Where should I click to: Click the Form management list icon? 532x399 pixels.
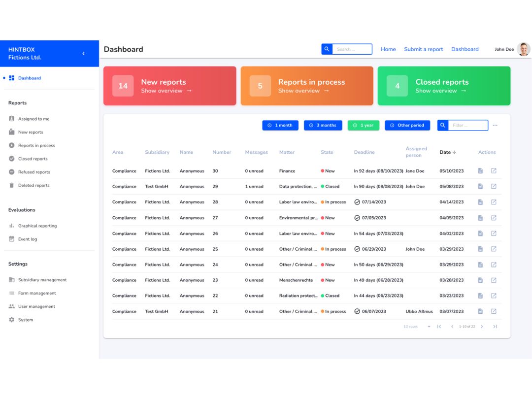pyautogui.click(x=11, y=293)
